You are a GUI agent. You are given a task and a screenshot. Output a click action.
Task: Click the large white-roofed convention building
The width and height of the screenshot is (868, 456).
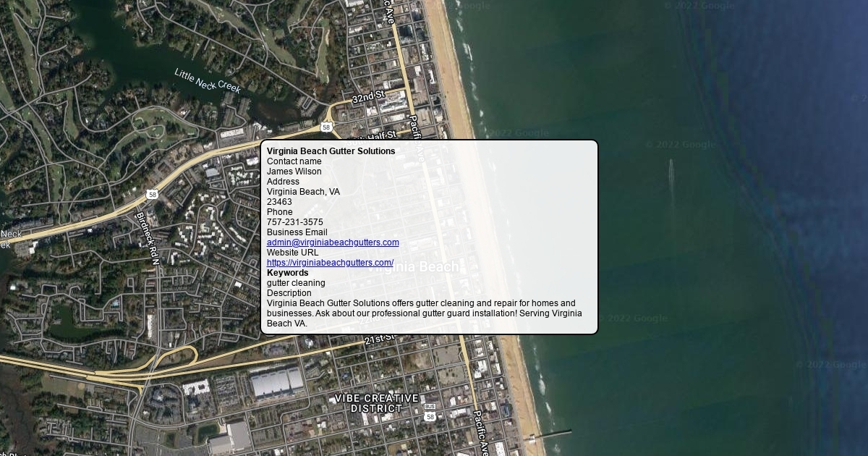pos(276,382)
